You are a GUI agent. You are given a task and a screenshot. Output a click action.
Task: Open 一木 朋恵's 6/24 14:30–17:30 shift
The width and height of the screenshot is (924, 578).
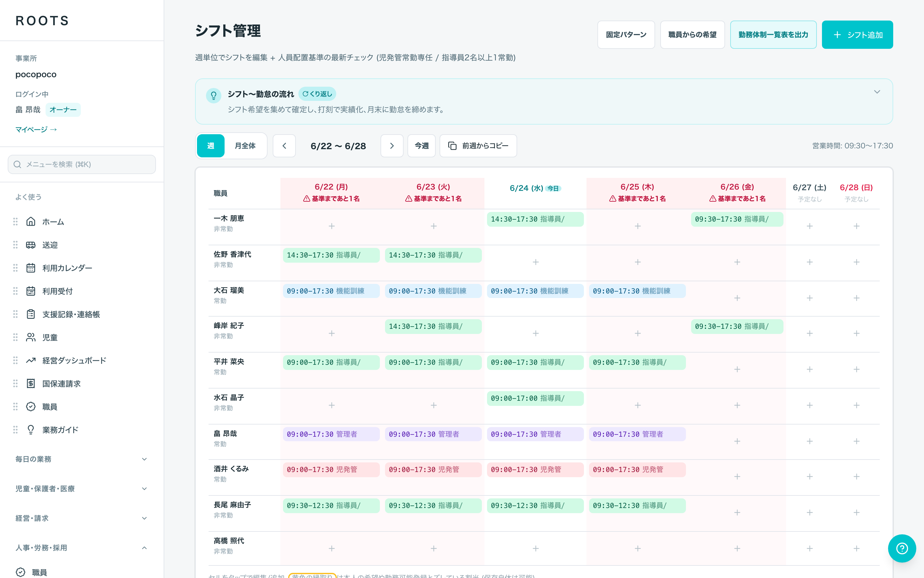tap(535, 219)
